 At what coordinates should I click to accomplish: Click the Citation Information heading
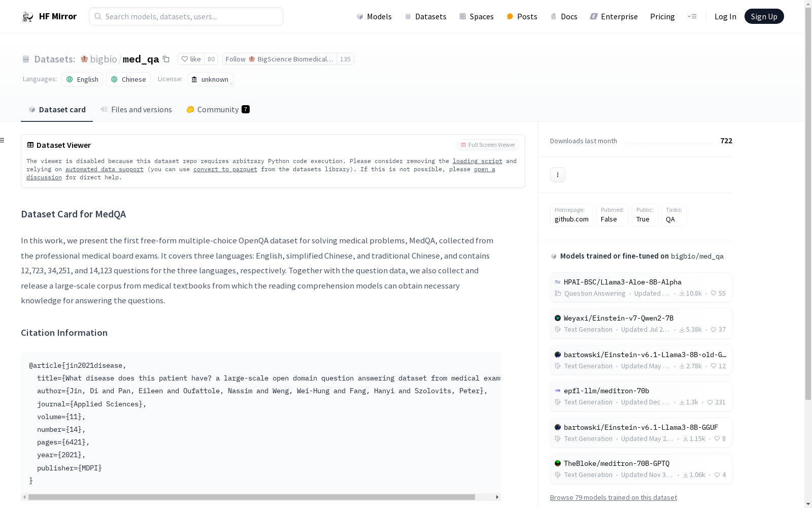pos(64,333)
